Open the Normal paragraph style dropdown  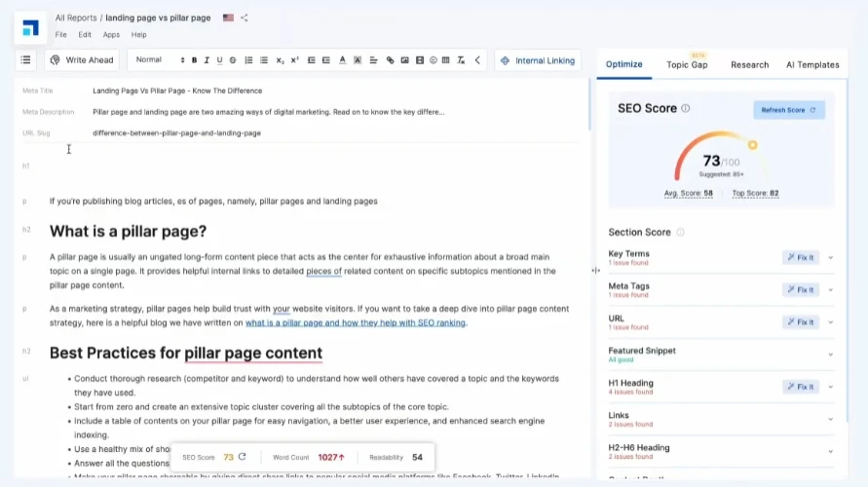click(160, 59)
